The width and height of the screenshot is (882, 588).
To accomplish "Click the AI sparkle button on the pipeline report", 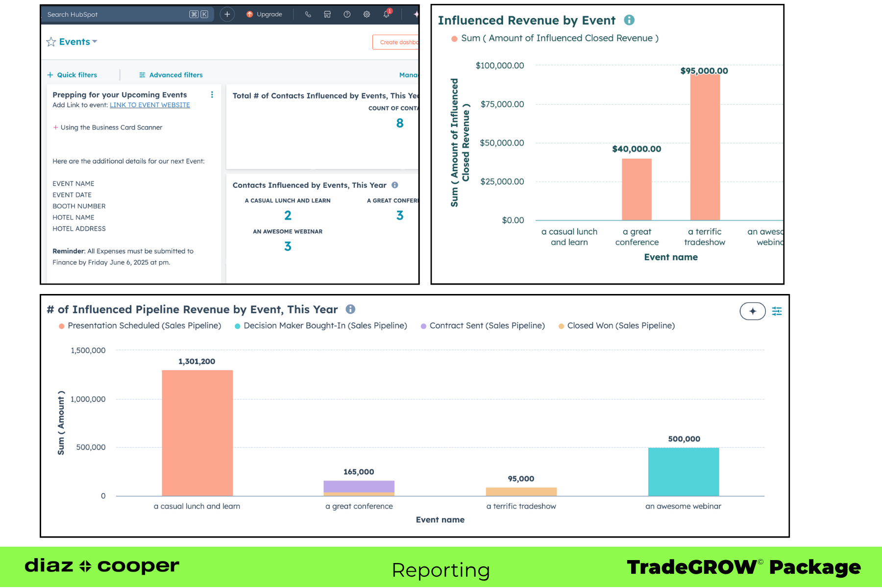I will click(753, 311).
